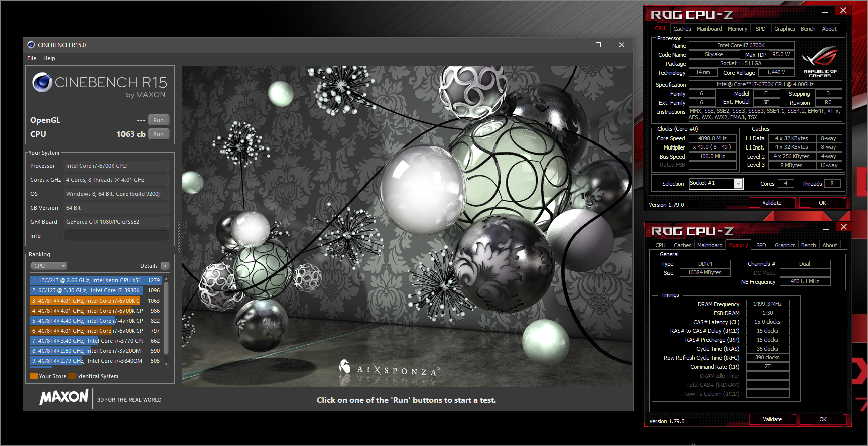Viewport: 868px width, 446px height.
Task: Click the GFX Board value GeForce GTX 1080
Action: (116, 222)
